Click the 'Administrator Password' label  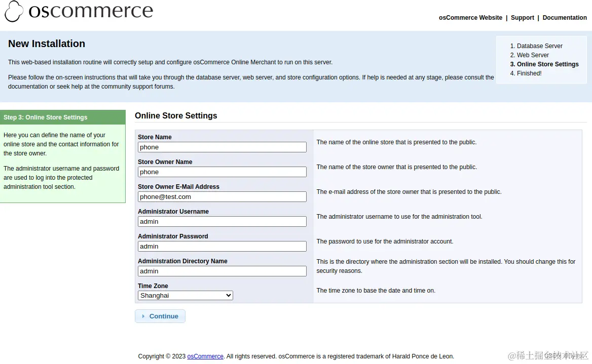(173, 236)
